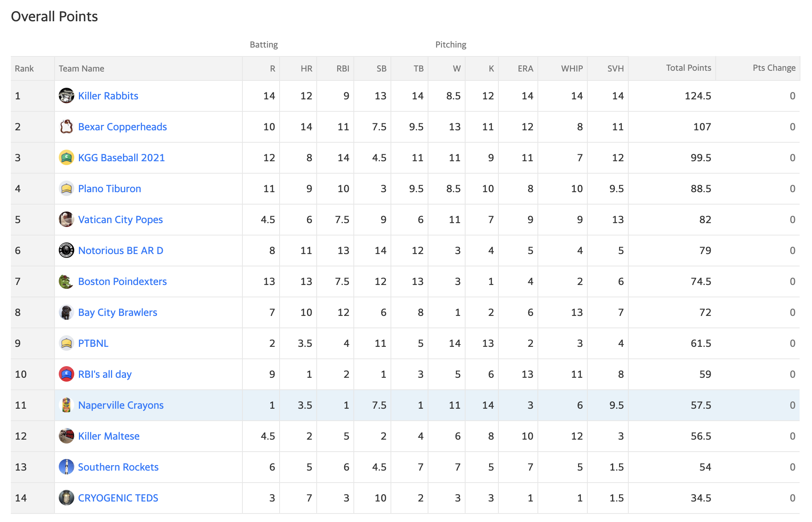Image resolution: width=812 pixels, height=522 pixels.
Task: Open the Bay City Brawlers team link
Action: tap(118, 312)
